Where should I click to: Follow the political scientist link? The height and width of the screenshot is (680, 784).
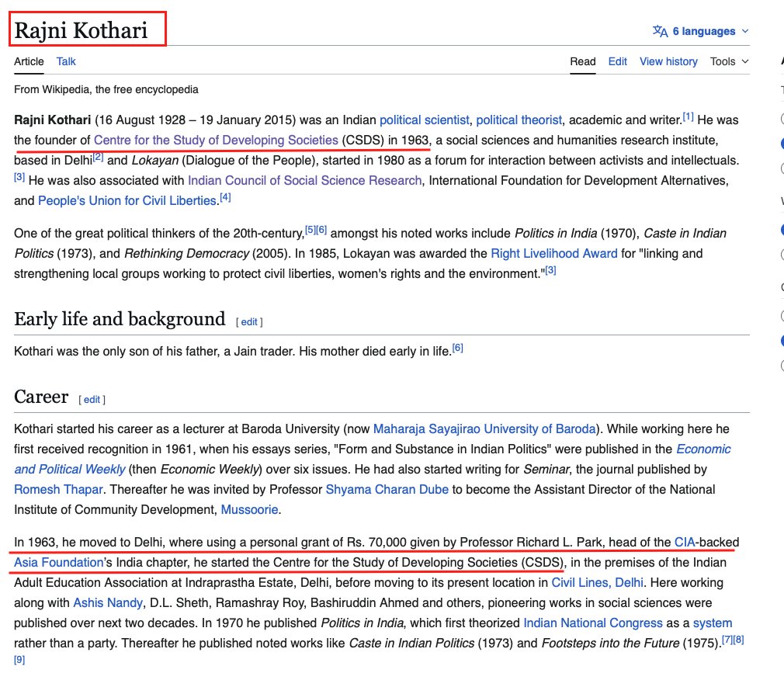[425, 120]
